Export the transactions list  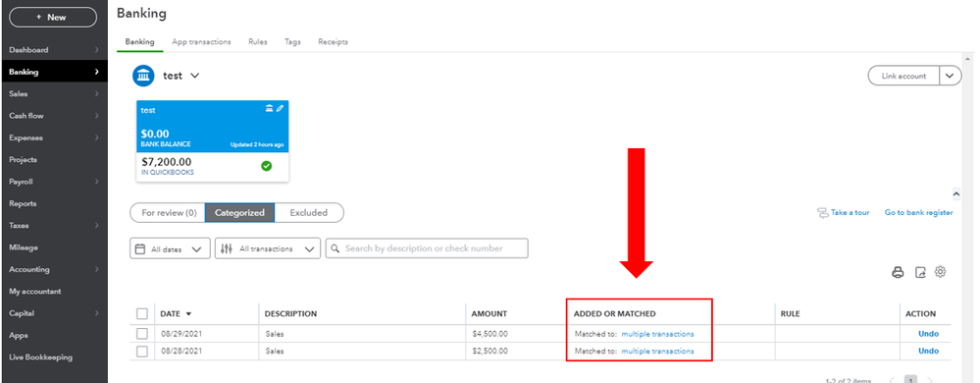click(920, 272)
